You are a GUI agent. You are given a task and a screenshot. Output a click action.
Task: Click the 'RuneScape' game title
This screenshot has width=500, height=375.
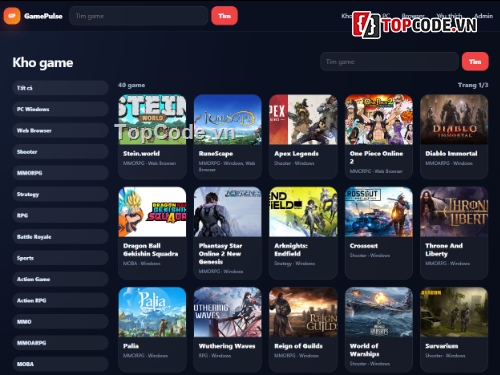(x=216, y=154)
